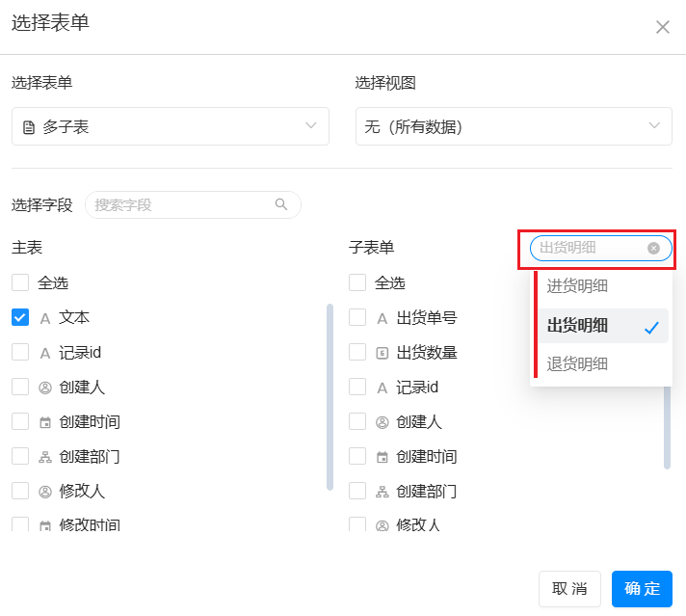Viewport: 686px width, 616px height.
Task: Click the 取消 button
Action: 569,589
